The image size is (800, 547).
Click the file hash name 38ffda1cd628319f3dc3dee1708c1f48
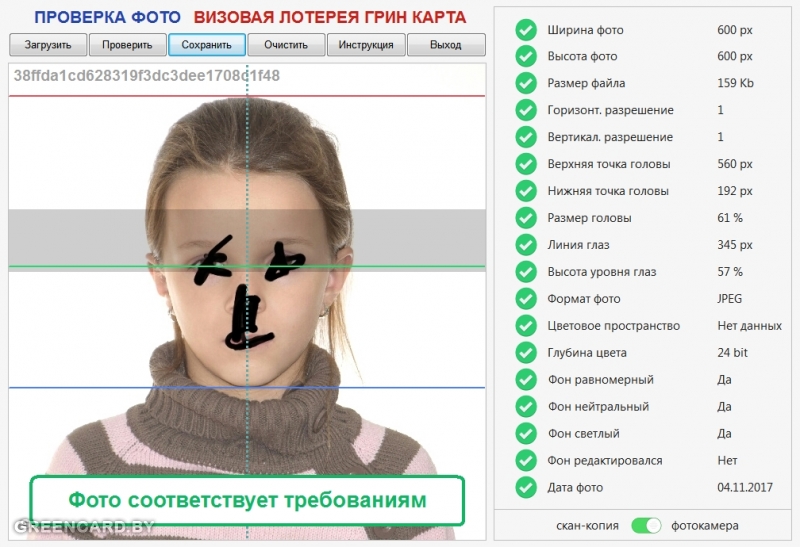pyautogui.click(x=146, y=76)
